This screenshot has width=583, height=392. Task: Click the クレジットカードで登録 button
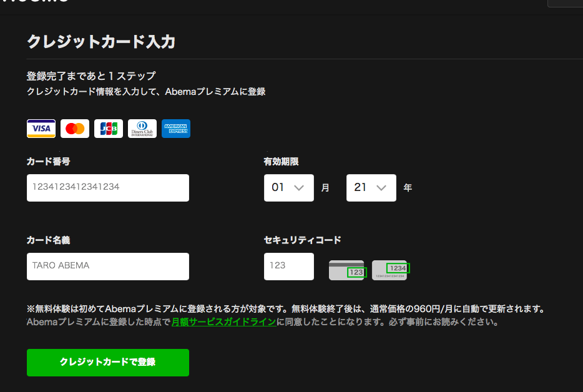click(108, 363)
